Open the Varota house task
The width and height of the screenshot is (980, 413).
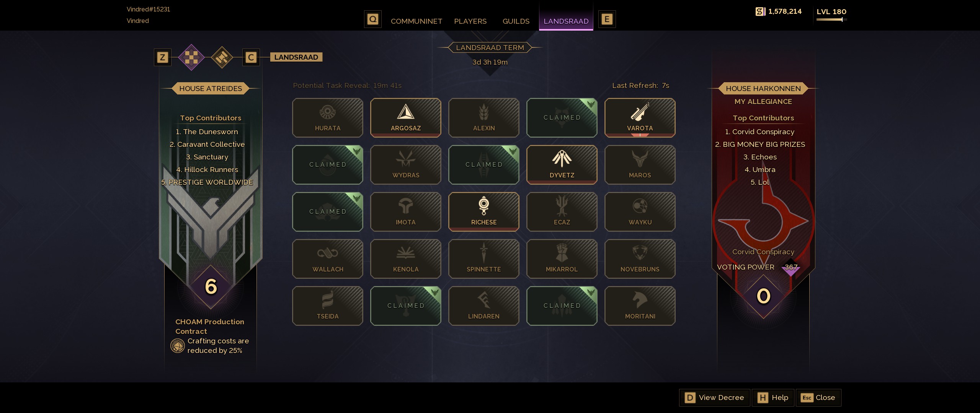coord(640,118)
